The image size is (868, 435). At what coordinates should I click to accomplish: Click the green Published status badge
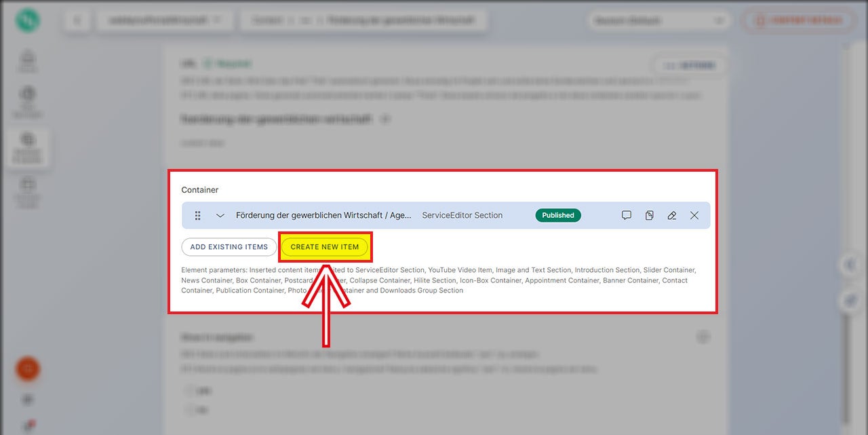[x=558, y=216]
